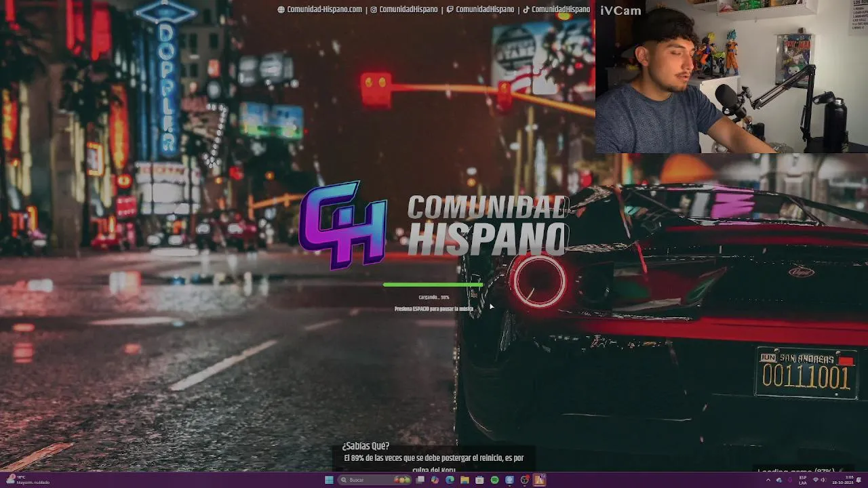
Task: Click the iVCam webcam overlay label
Action: 620,10
